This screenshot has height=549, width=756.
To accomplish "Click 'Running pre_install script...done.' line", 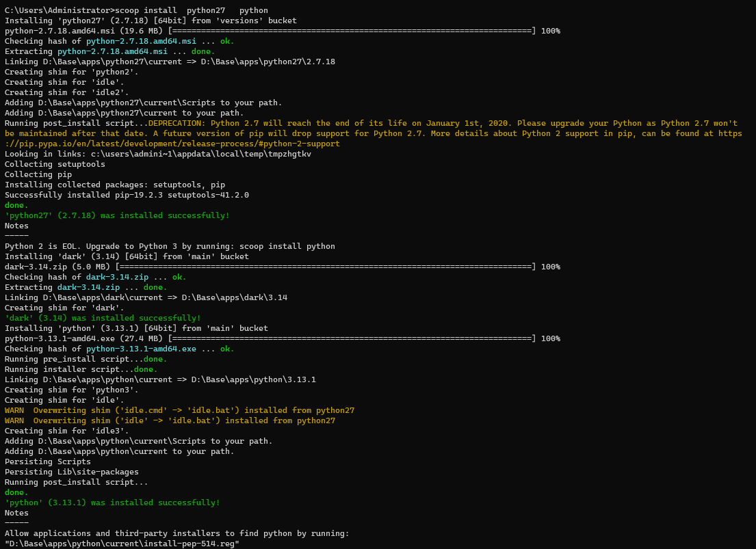I will tap(86, 360).
